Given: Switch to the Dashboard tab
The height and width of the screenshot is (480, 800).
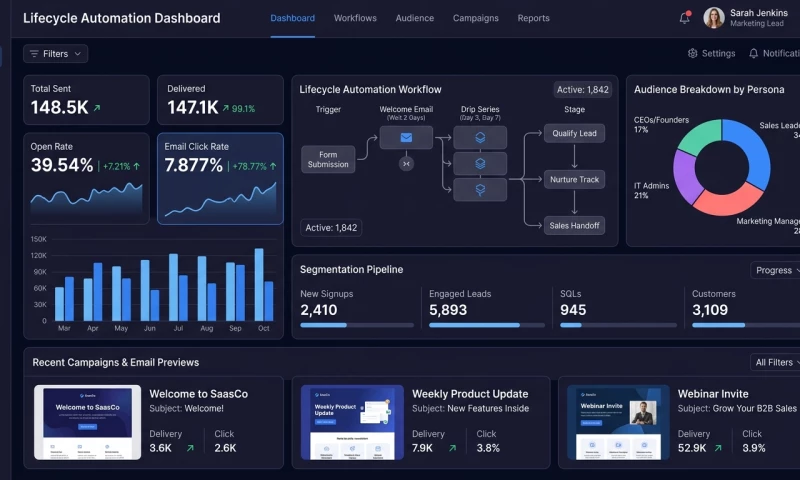Looking at the screenshot, I should [x=292, y=18].
